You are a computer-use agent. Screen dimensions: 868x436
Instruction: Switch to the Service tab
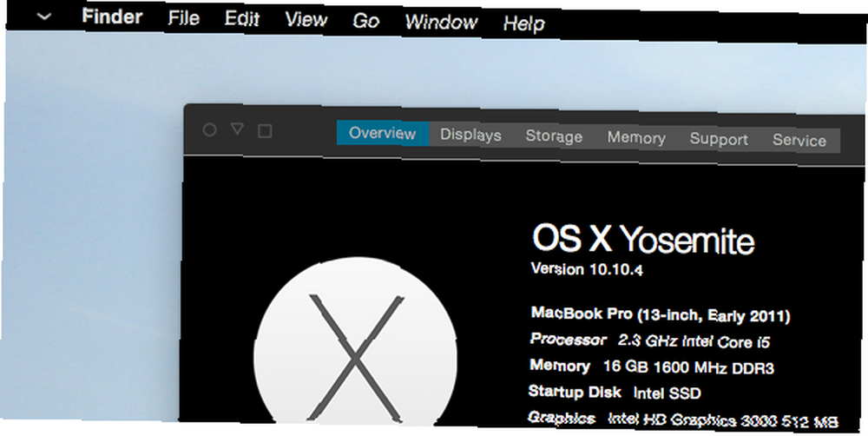point(799,141)
